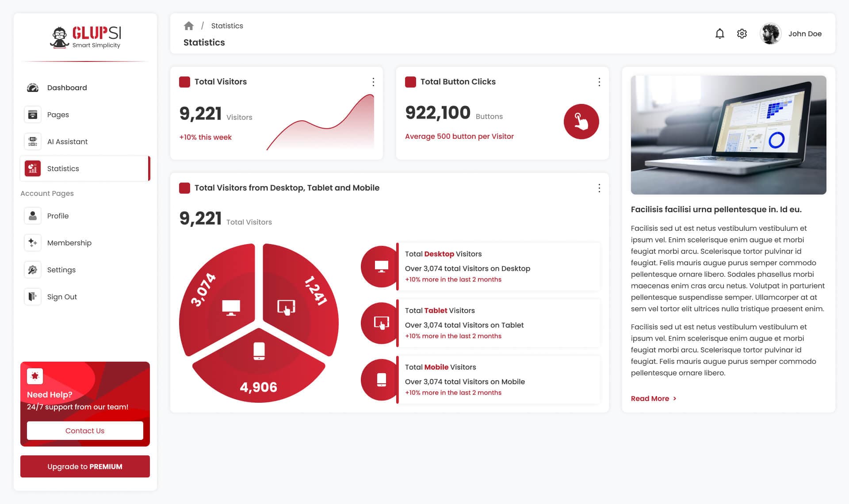
Task: Open Settings from the sidebar
Action: [61, 270]
